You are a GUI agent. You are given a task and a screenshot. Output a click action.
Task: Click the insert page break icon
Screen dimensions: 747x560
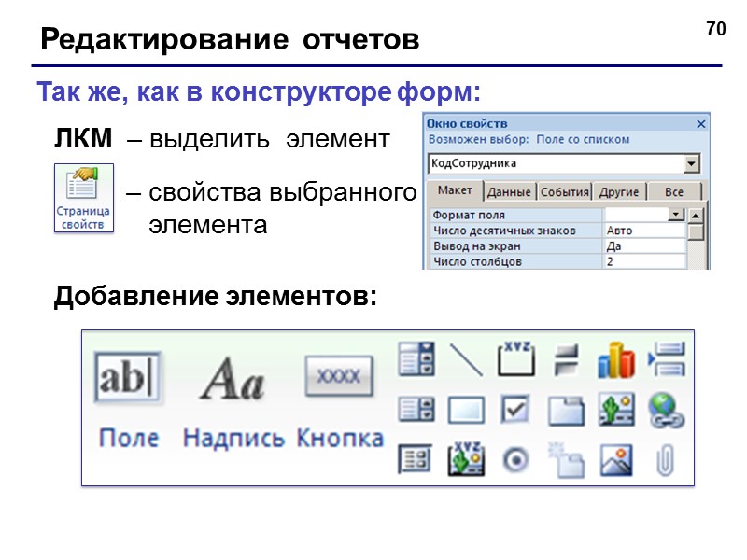click(667, 359)
